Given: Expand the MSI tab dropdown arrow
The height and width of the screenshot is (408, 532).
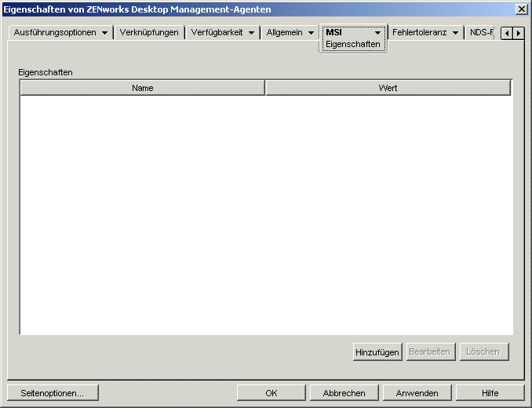Looking at the screenshot, I should coord(377,33).
